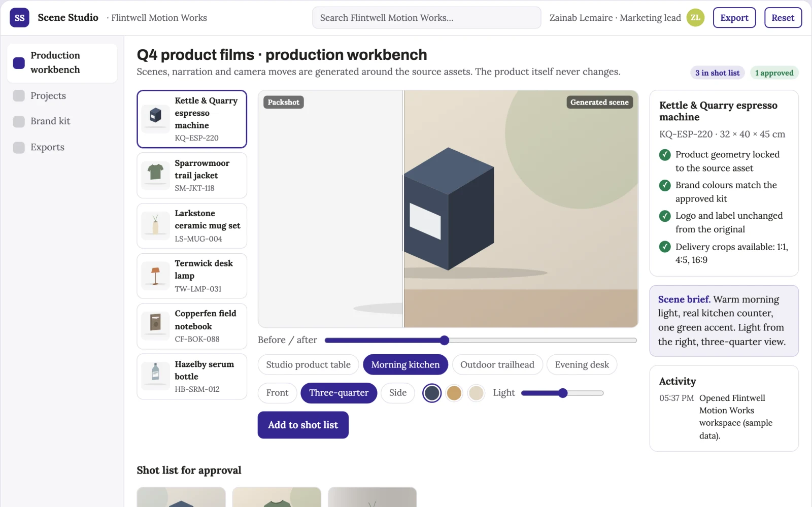Click the Brand colours match check icon
Image resolution: width=812 pixels, height=507 pixels.
[665, 185]
